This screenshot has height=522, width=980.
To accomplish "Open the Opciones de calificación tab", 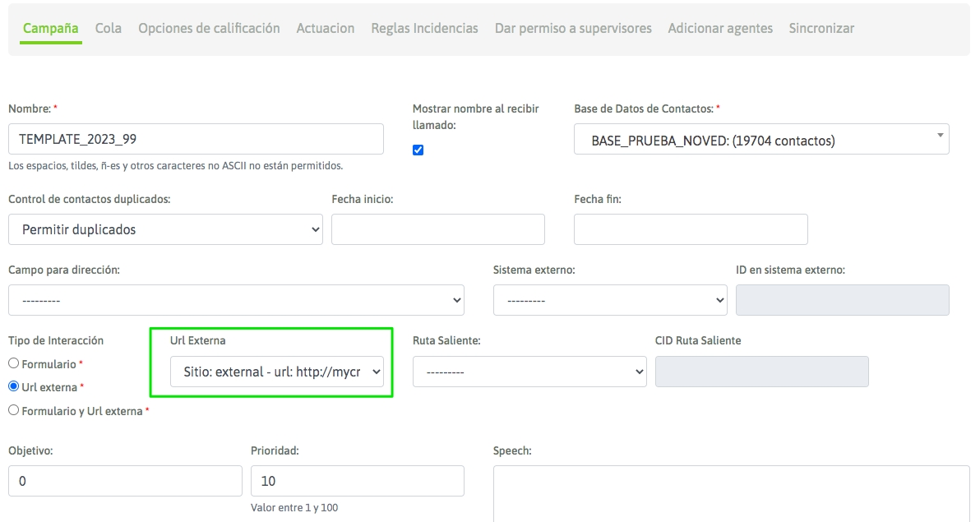I will click(209, 29).
